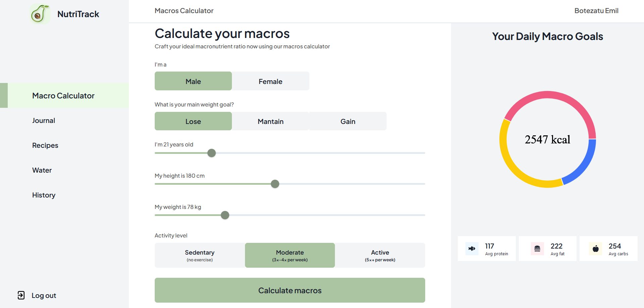Click the Log out door icon

21,295
